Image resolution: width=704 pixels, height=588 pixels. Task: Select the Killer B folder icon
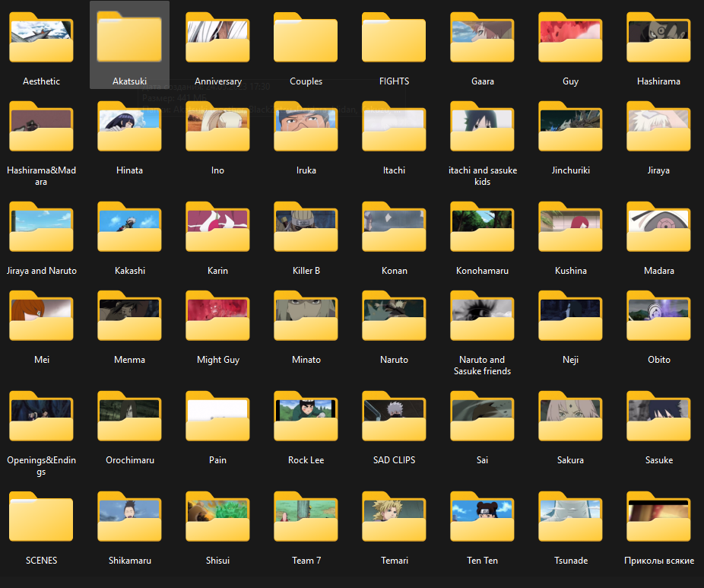pos(306,227)
